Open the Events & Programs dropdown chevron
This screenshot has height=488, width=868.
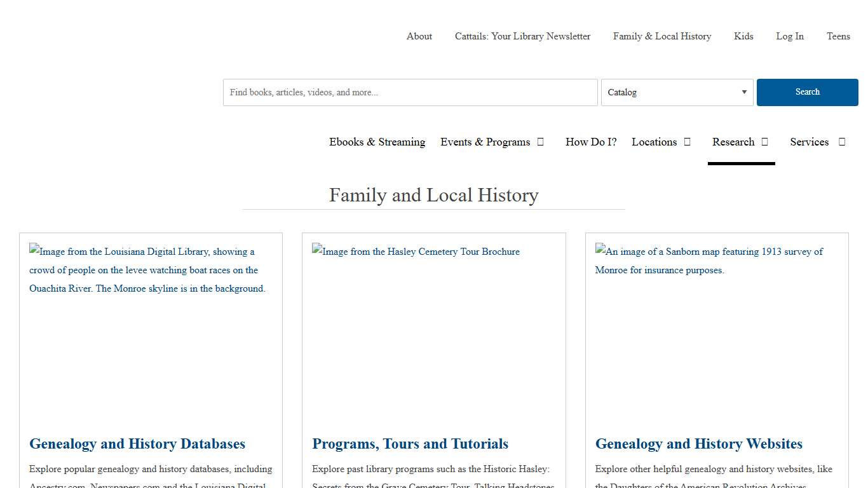(x=540, y=142)
